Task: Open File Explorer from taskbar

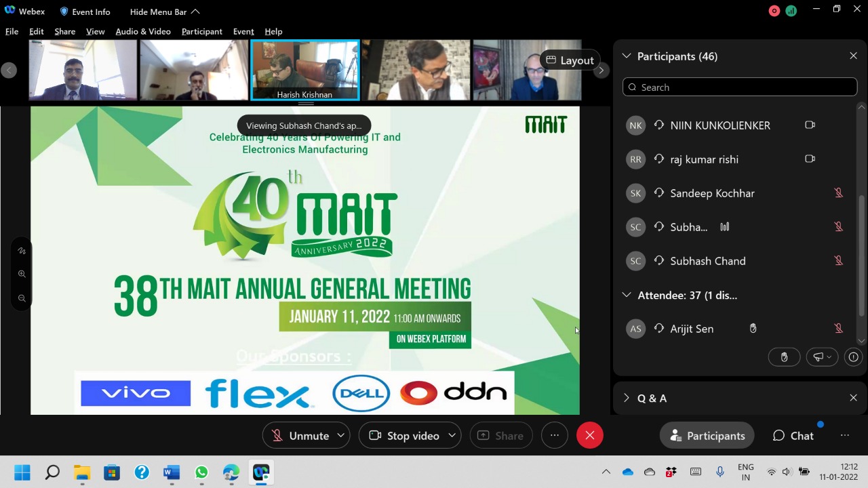Action: point(82,472)
